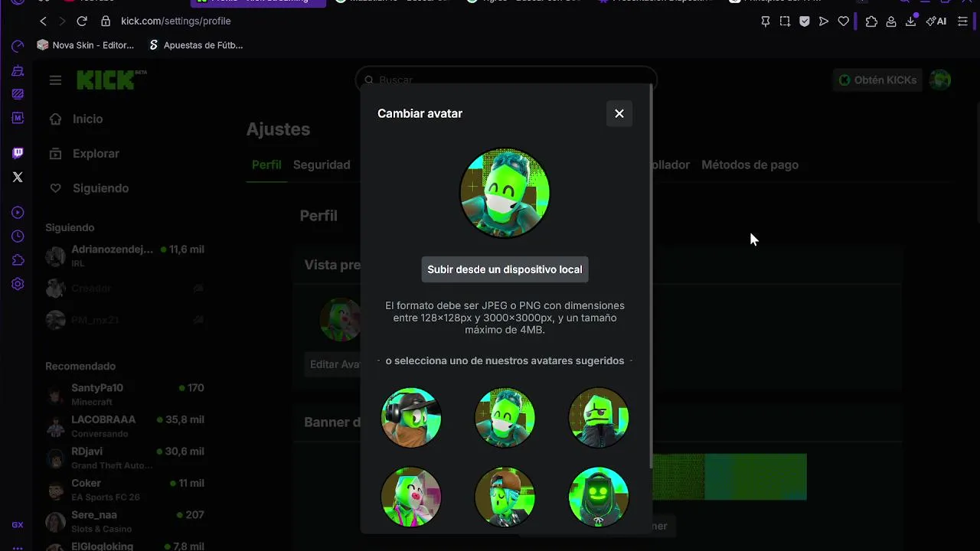
Task: Reload the kick.com page
Action: (82, 21)
